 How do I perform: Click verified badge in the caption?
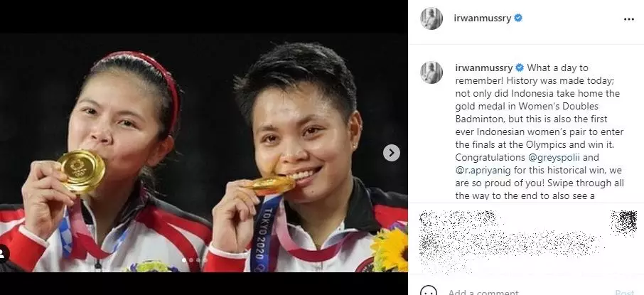click(x=519, y=68)
